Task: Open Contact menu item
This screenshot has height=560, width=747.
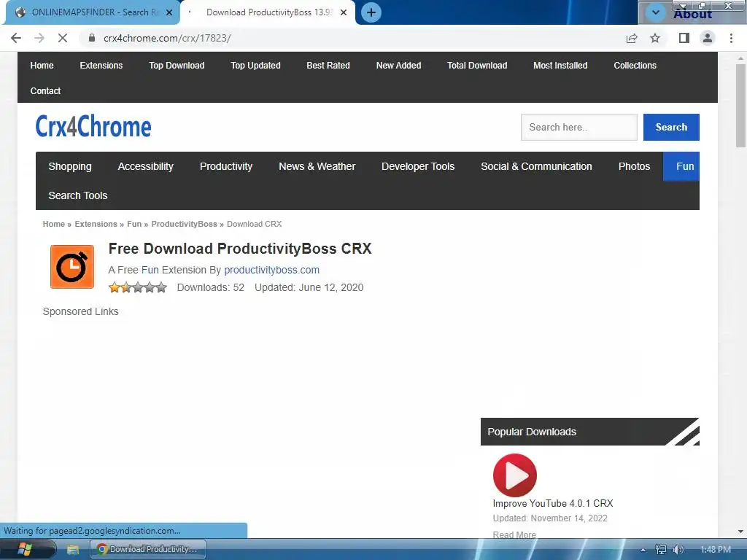Action: (45, 90)
